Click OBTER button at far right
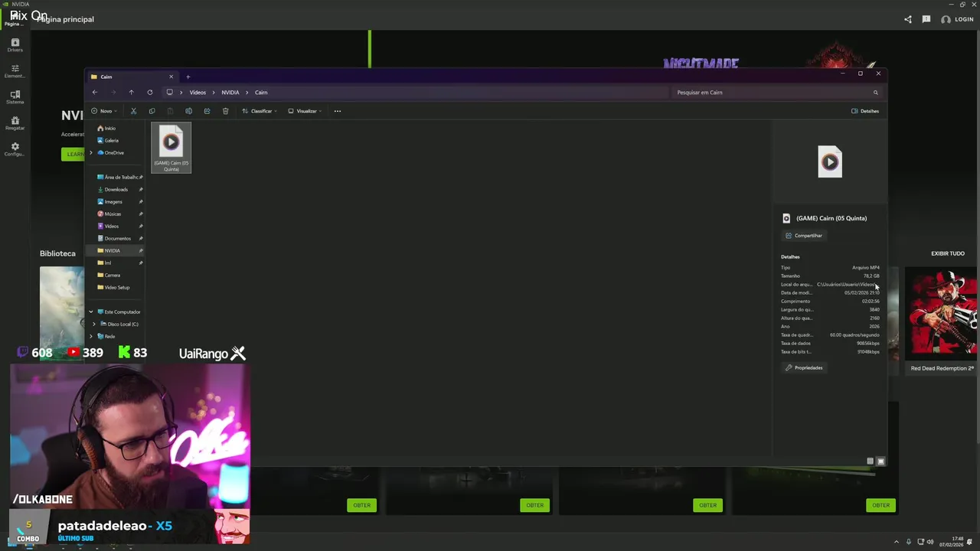 [x=880, y=505]
